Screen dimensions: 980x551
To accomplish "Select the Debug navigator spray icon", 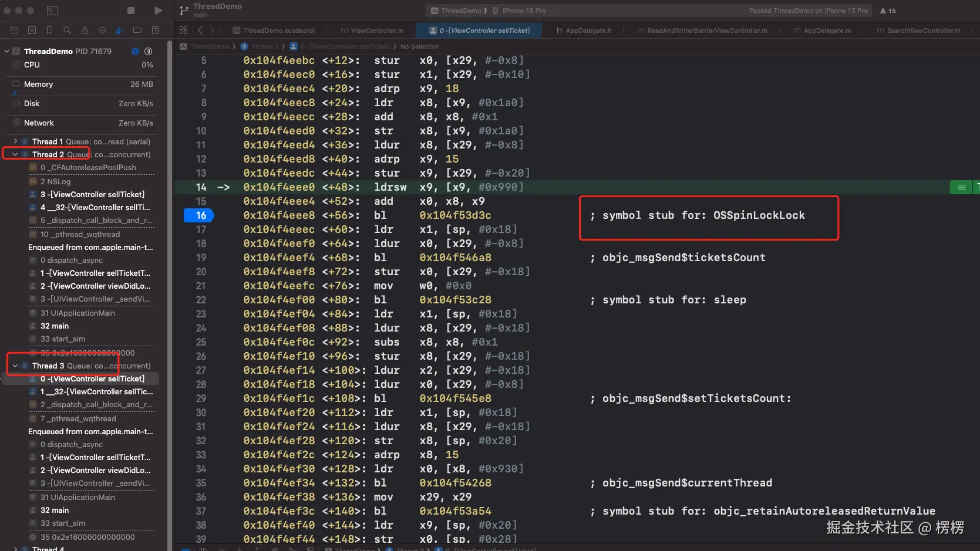I will (x=120, y=31).
